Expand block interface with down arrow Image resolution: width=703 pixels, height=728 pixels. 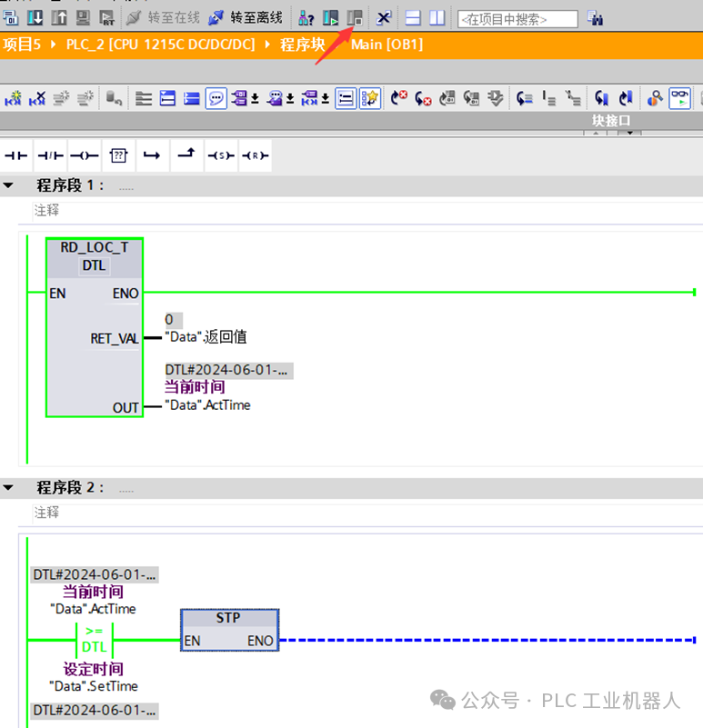[x=630, y=134]
